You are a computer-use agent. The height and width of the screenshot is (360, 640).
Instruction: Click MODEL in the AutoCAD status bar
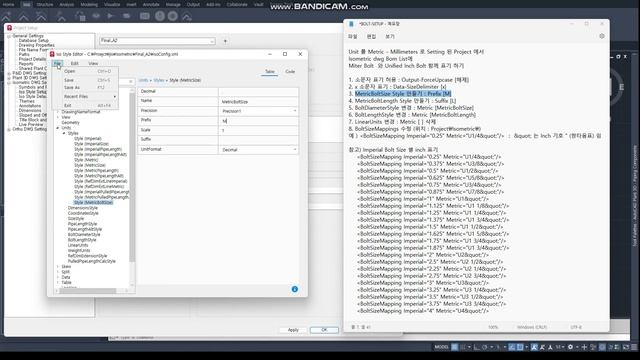[441, 347]
